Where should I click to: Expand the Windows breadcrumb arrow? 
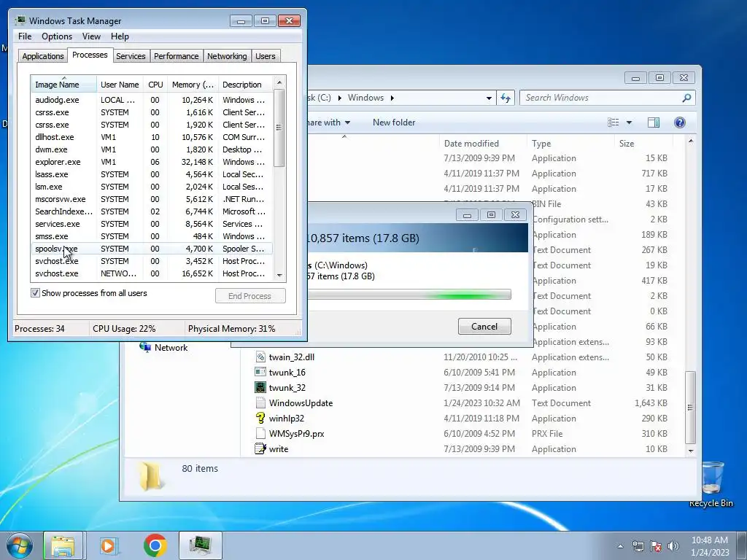tap(392, 98)
